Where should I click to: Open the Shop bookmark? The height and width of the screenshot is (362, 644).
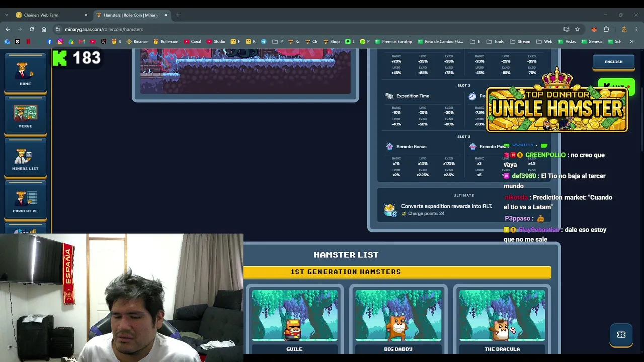(x=331, y=41)
